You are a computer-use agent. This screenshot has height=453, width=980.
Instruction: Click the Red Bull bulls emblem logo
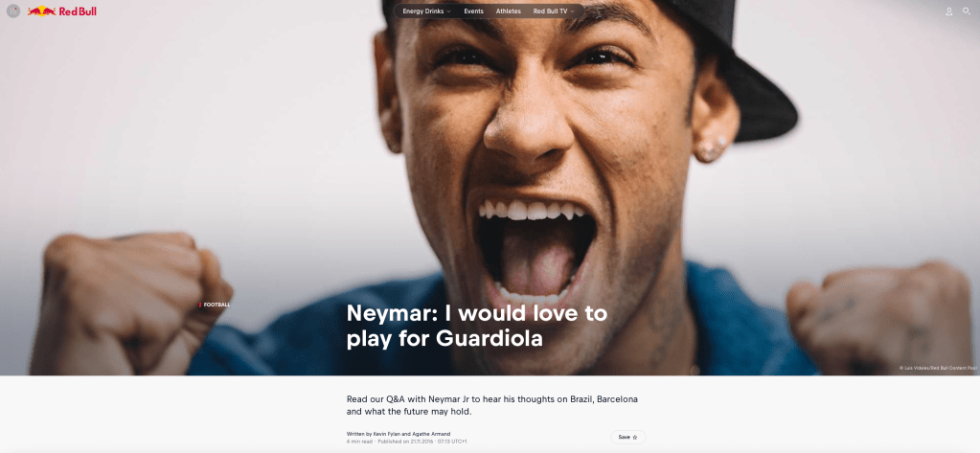click(42, 11)
